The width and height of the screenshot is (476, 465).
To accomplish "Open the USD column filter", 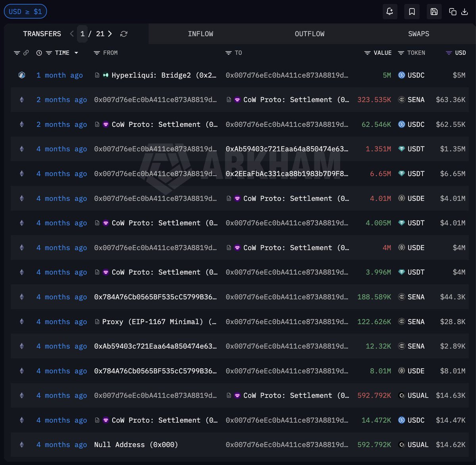I will pyautogui.click(x=449, y=53).
